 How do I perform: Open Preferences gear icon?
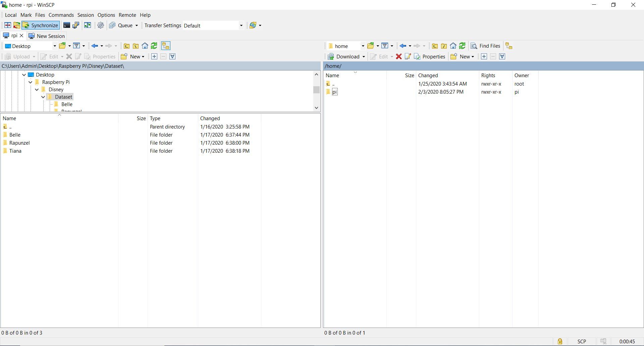point(101,26)
